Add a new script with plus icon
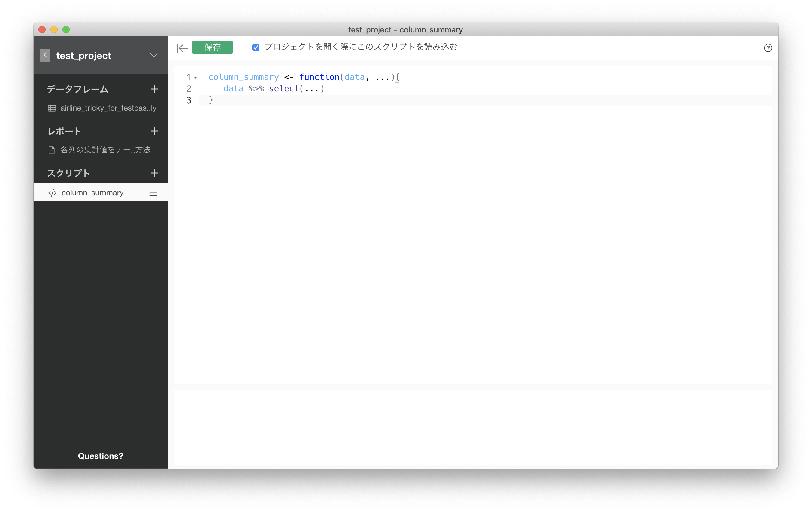This screenshot has height=513, width=812. (154, 173)
